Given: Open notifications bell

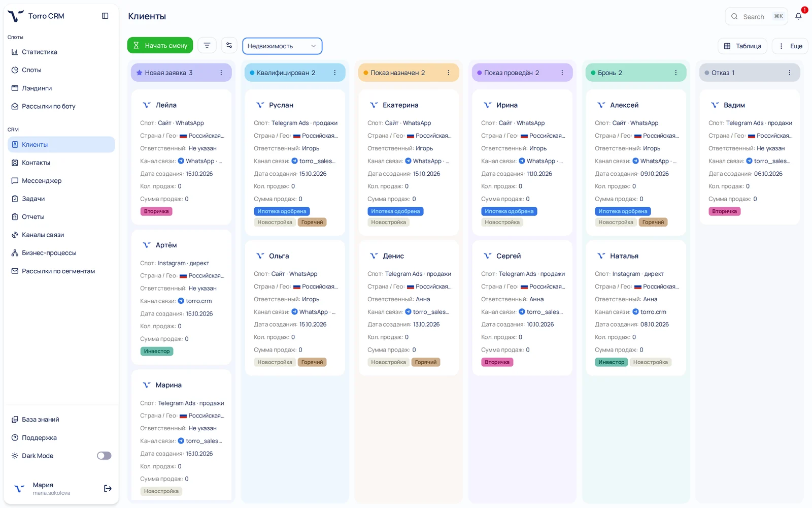Looking at the screenshot, I should (x=798, y=16).
